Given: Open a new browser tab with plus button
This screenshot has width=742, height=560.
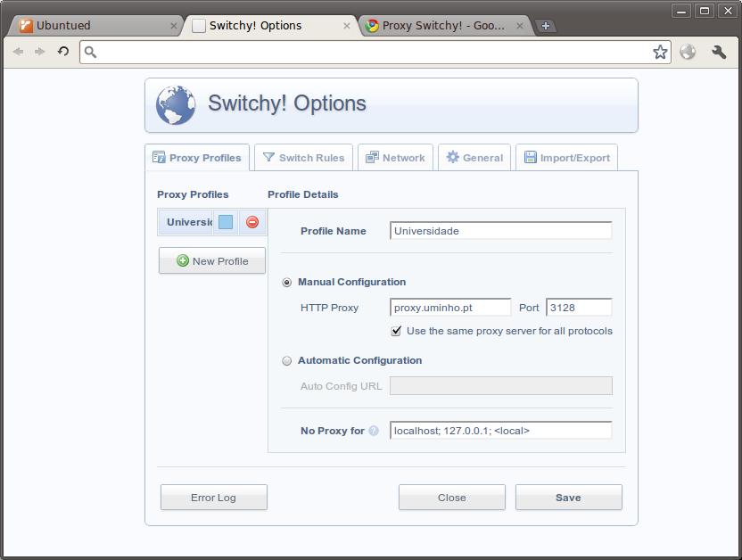Looking at the screenshot, I should pyautogui.click(x=546, y=26).
